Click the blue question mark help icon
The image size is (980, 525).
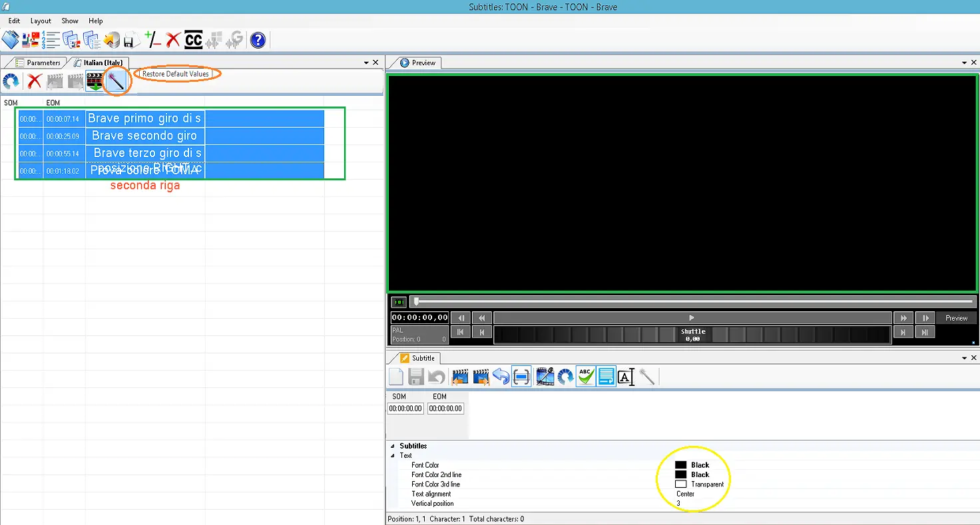pyautogui.click(x=258, y=40)
